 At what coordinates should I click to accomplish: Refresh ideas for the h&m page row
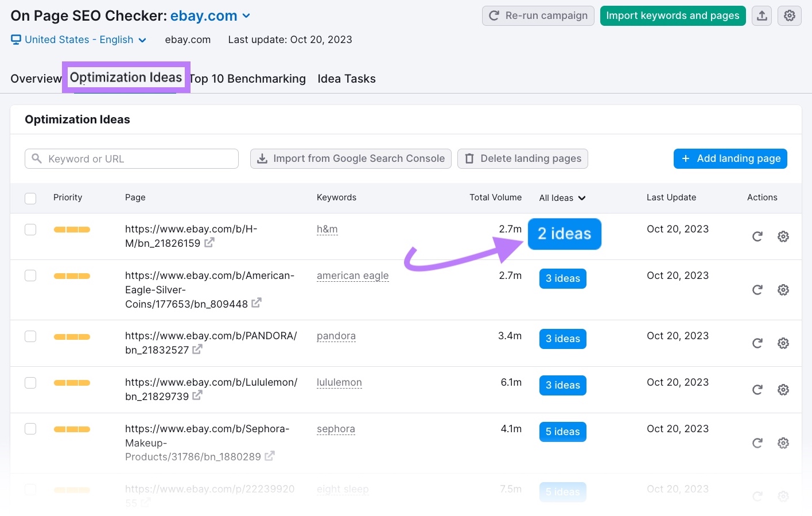(x=757, y=236)
